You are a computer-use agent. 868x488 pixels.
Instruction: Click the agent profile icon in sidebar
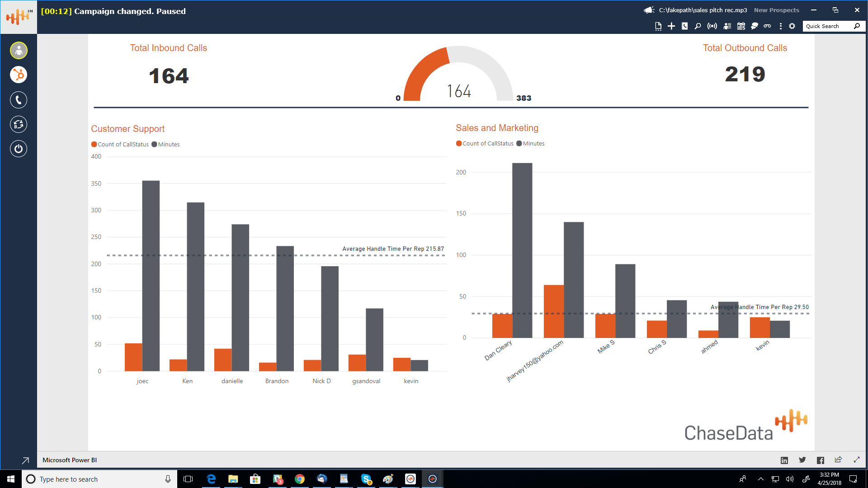click(x=19, y=51)
